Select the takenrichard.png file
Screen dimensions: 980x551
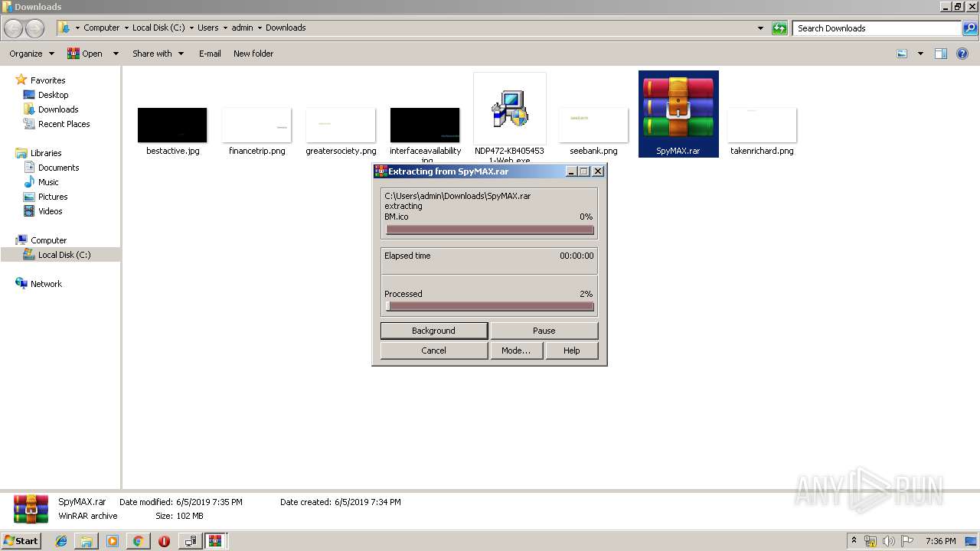[762, 125]
